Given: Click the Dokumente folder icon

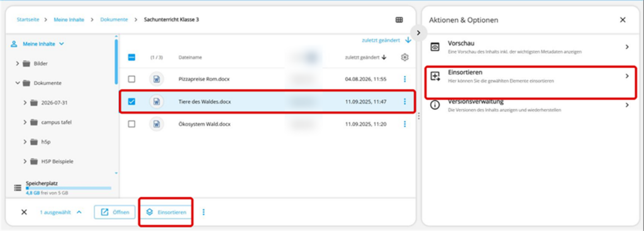Looking at the screenshot, I should coord(26,83).
